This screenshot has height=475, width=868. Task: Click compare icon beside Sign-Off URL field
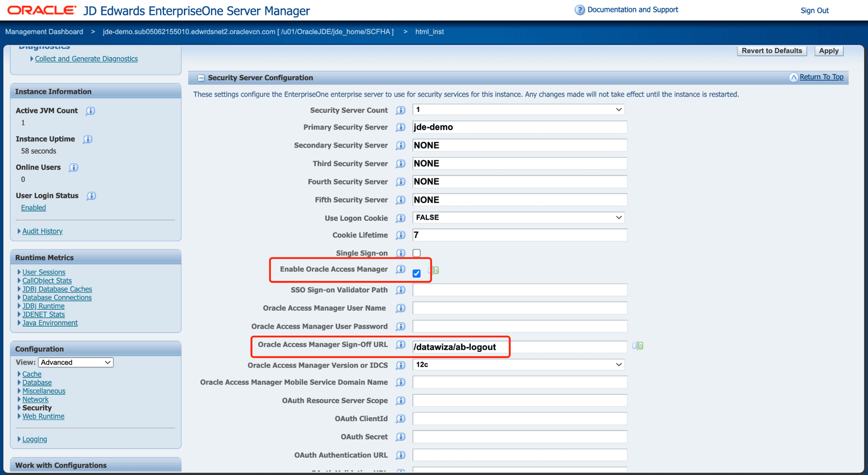coord(638,345)
